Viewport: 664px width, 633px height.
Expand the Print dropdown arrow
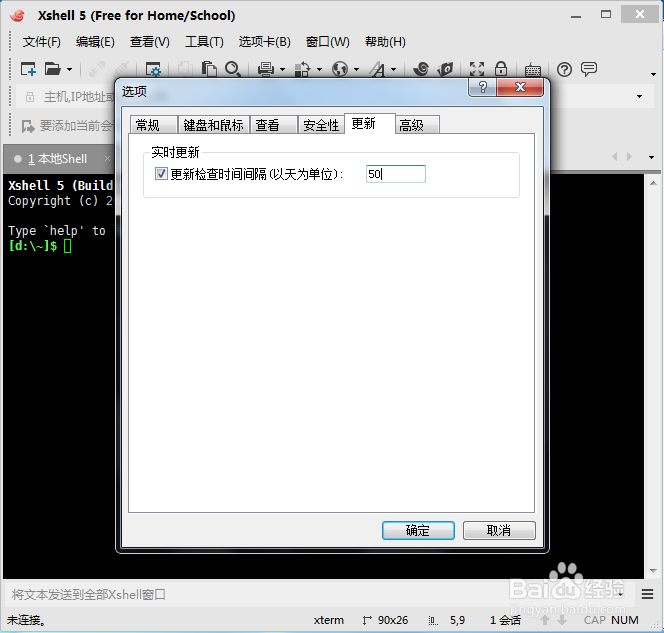coord(282,69)
